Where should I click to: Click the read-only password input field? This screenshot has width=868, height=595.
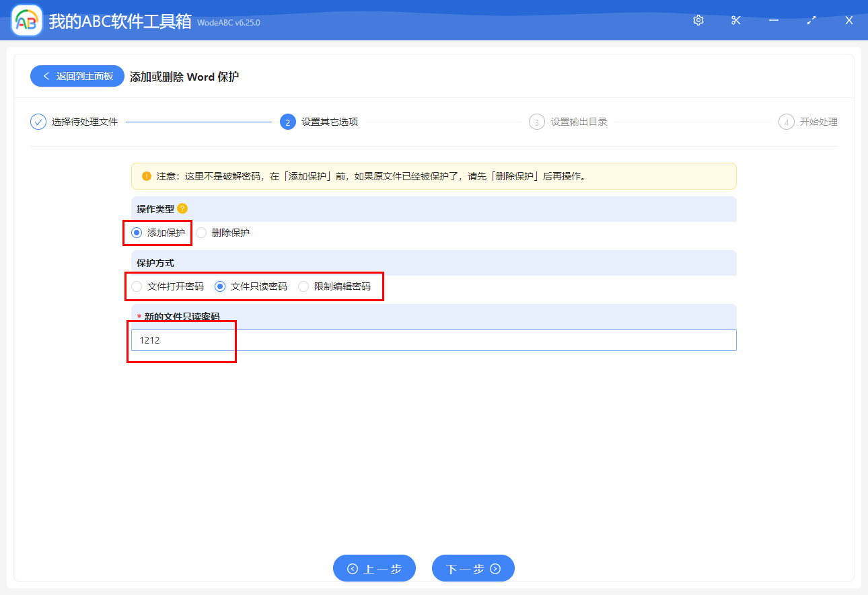433,340
